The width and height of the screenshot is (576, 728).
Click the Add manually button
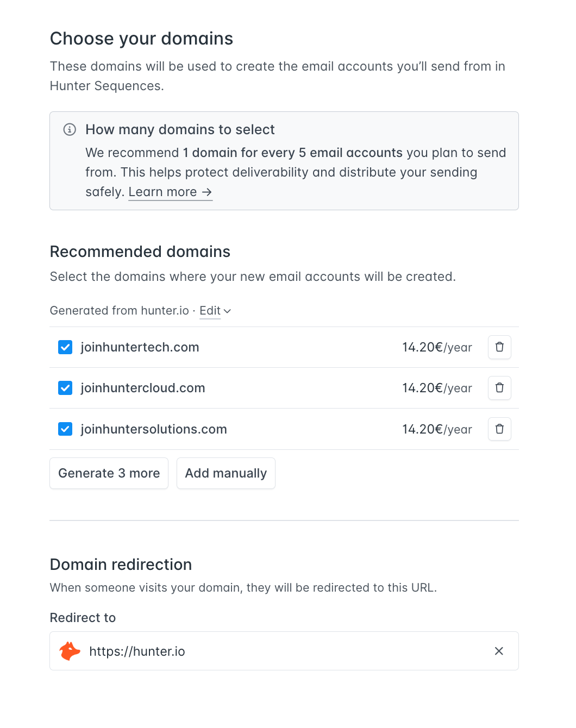pyautogui.click(x=226, y=473)
